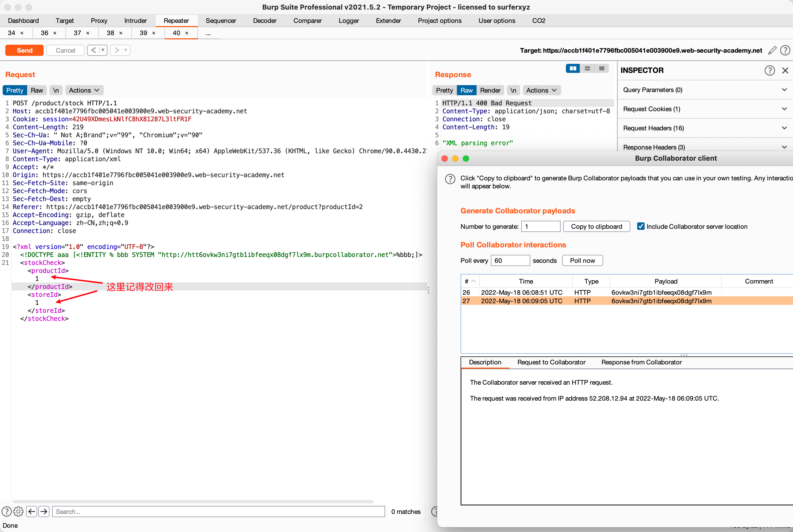Open back history dropdown arrow
Image resolution: width=793 pixels, height=532 pixels.
pyautogui.click(x=103, y=50)
